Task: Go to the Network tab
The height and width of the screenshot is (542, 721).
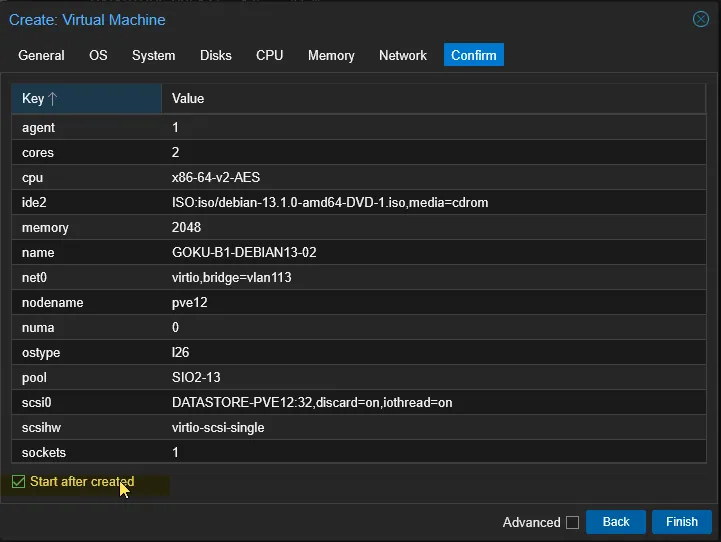Action: pyautogui.click(x=403, y=56)
